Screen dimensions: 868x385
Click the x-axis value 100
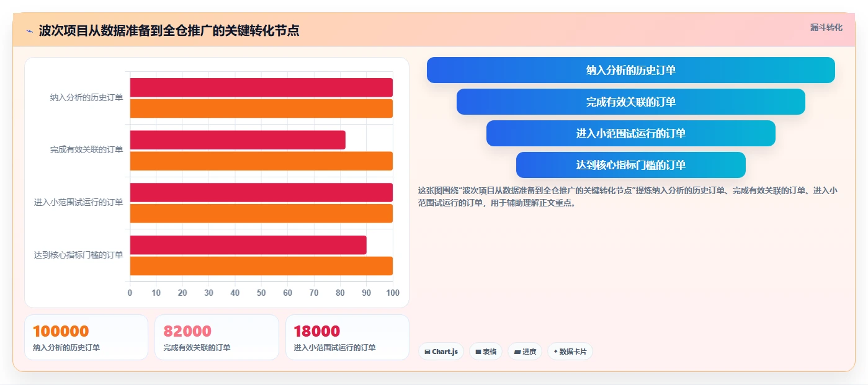click(x=393, y=293)
